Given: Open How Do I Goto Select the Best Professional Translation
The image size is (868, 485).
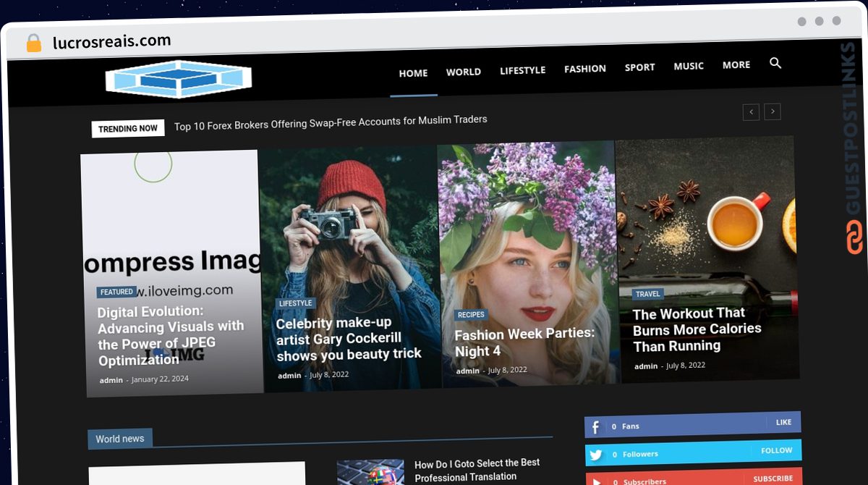Looking at the screenshot, I should 477,470.
